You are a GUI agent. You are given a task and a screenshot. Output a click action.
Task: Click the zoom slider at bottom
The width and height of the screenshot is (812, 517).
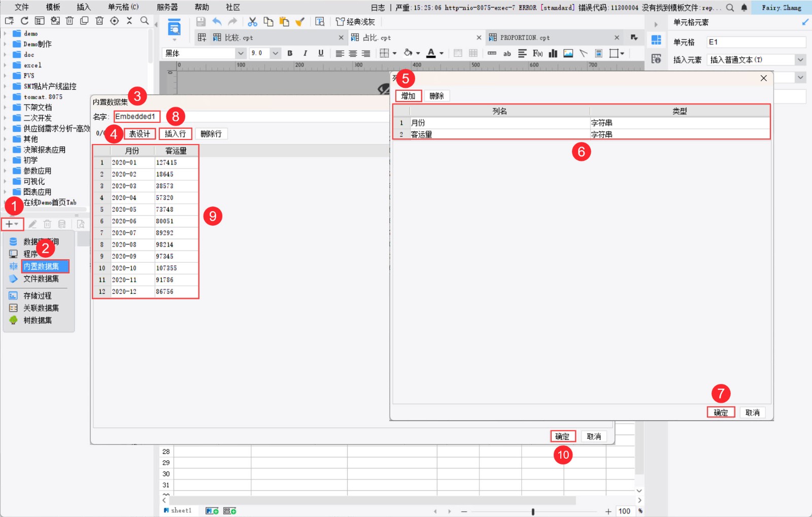pyautogui.click(x=533, y=511)
